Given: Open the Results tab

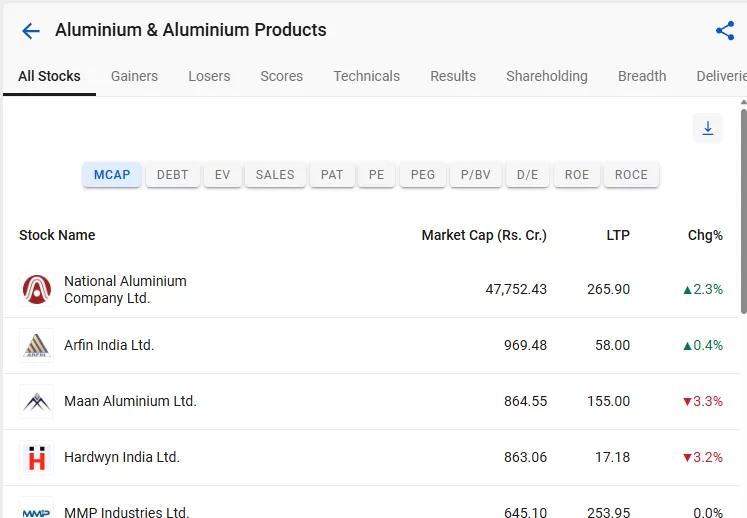Looking at the screenshot, I should (453, 76).
